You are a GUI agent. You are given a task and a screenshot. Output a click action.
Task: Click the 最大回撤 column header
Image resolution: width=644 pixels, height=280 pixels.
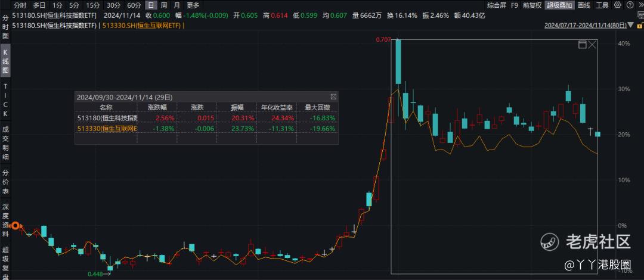(x=316, y=107)
